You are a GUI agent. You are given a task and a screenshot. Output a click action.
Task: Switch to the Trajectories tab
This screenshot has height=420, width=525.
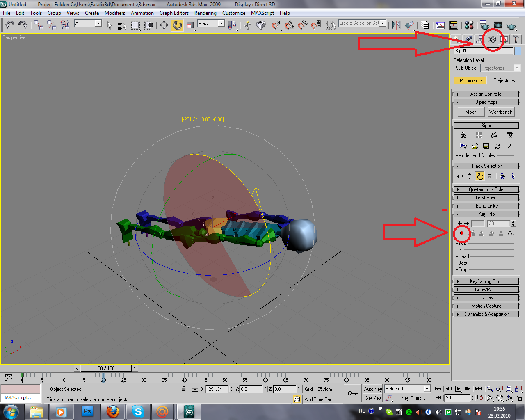coord(504,80)
